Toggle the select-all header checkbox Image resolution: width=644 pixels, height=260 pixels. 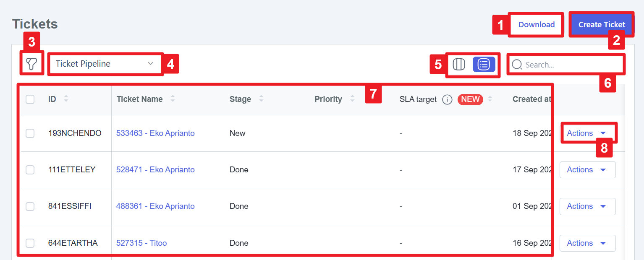30,99
